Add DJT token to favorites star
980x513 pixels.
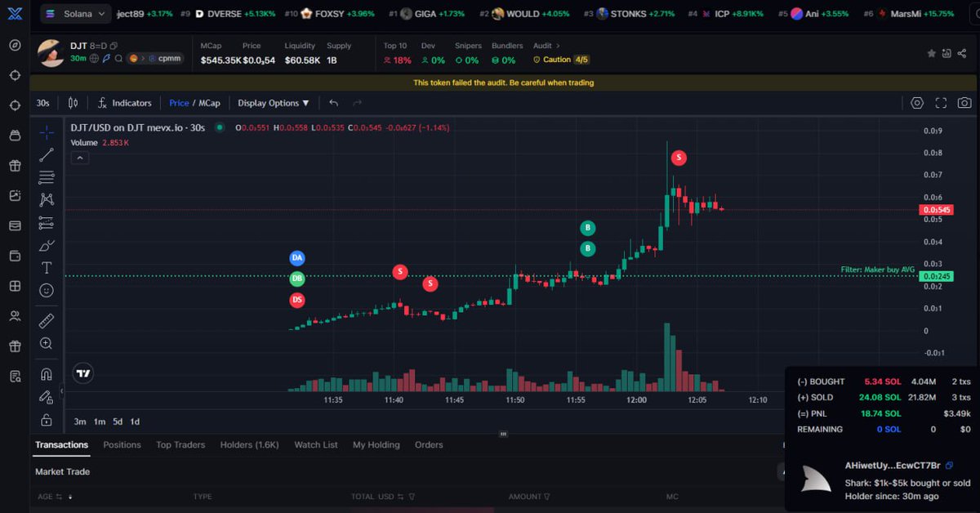[x=931, y=53]
